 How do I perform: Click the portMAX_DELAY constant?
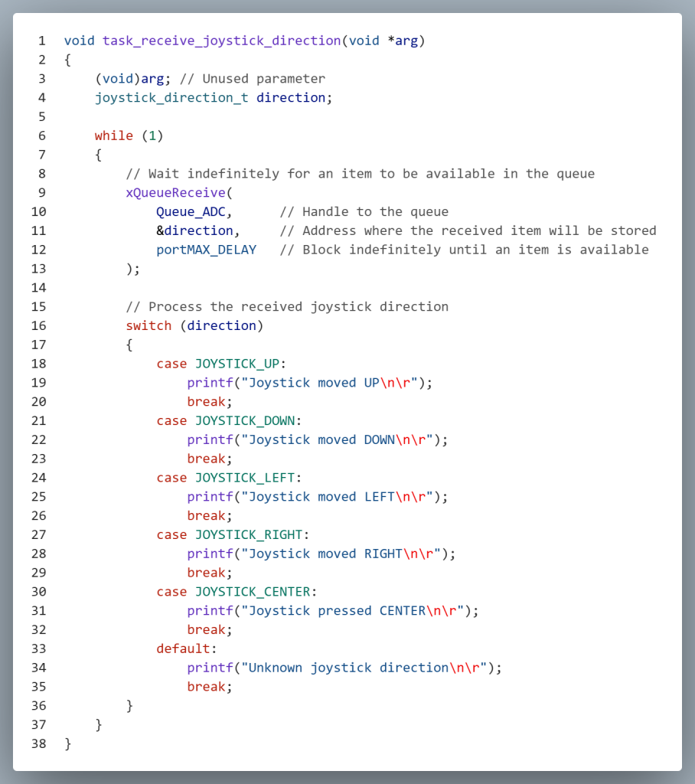tap(206, 250)
